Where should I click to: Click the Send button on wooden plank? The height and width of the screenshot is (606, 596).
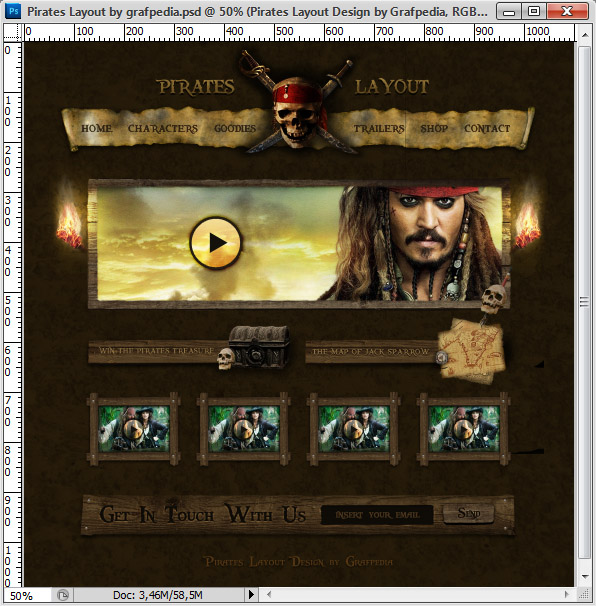point(468,514)
